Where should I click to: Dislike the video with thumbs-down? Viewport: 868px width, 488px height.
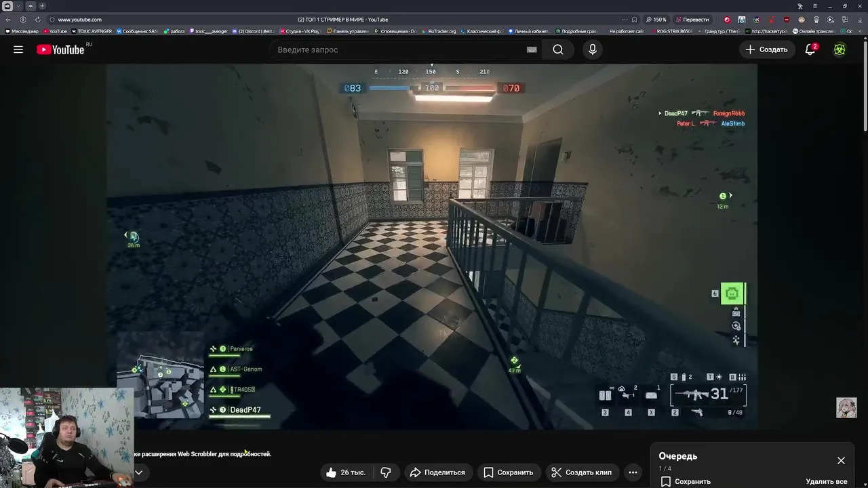tap(386, 472)
